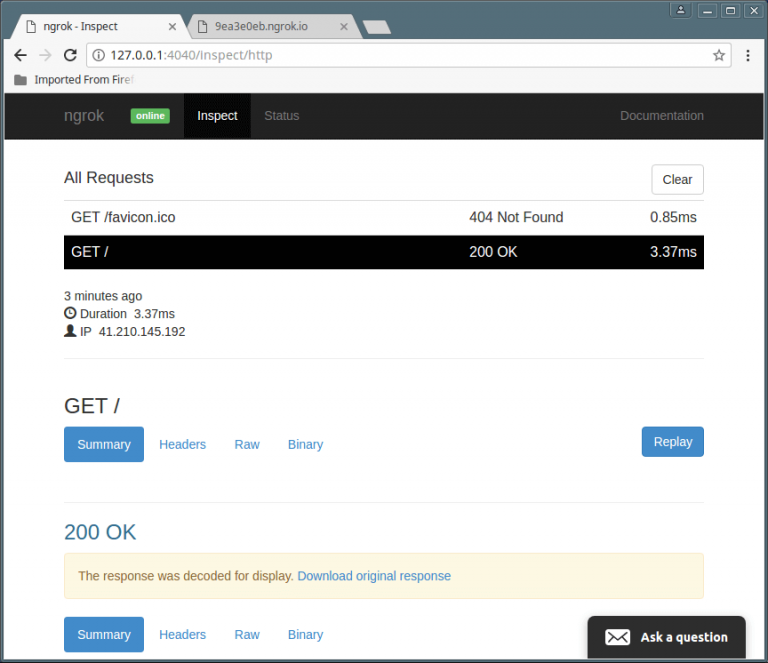Image resolution: width=768 pixels, height=663 pixels.
Task: Open a new browser tab
Action: (377, 27)
